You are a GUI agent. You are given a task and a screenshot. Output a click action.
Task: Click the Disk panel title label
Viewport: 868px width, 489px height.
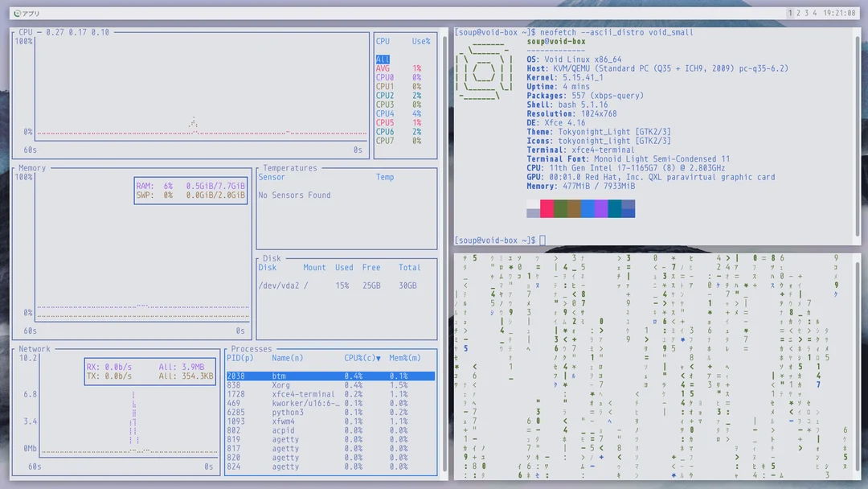tap(272, 258)
